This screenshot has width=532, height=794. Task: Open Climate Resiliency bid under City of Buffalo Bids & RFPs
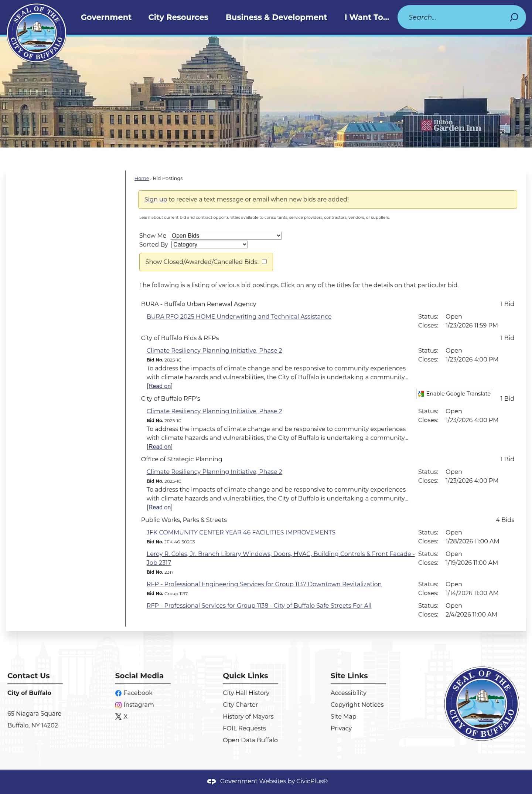coord(214,350)
